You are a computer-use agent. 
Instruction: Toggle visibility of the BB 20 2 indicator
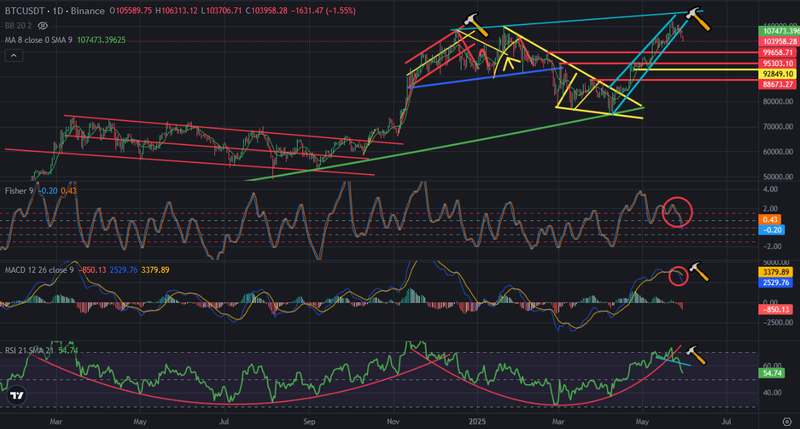tap(43, 26)
